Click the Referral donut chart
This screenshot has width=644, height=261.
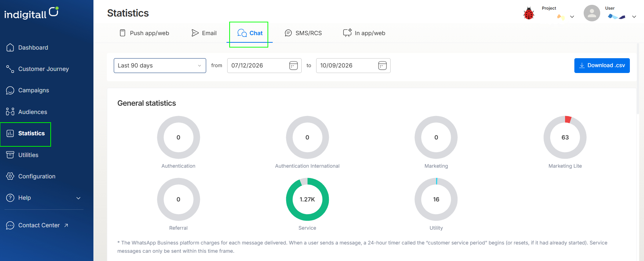click(179, 199)
